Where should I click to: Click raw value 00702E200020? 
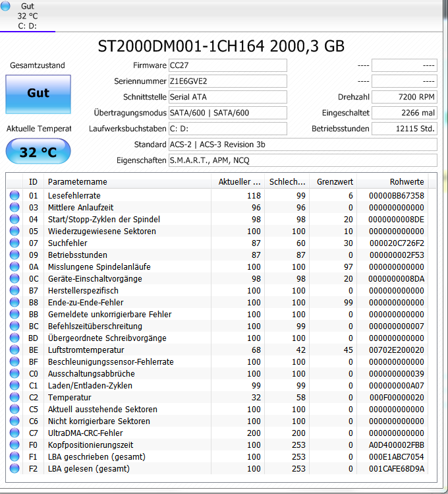(x=397, y=350)
